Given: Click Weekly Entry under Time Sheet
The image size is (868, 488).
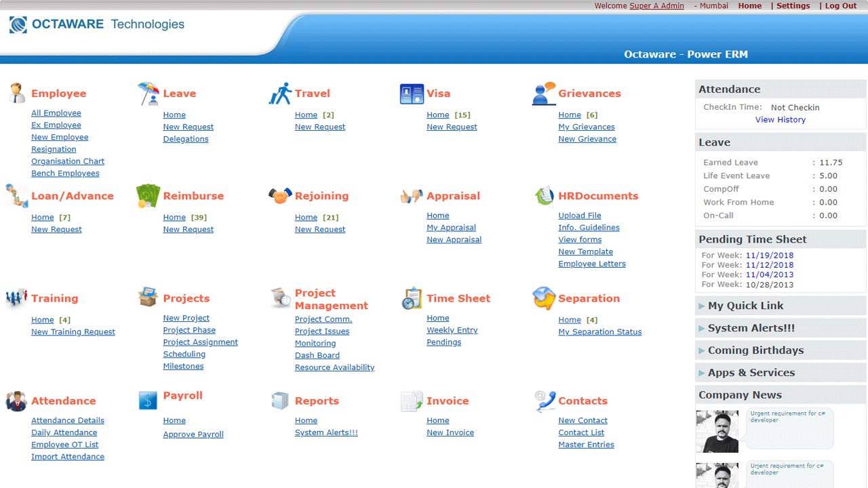Looking at the screenshot, I should [452, 330].
